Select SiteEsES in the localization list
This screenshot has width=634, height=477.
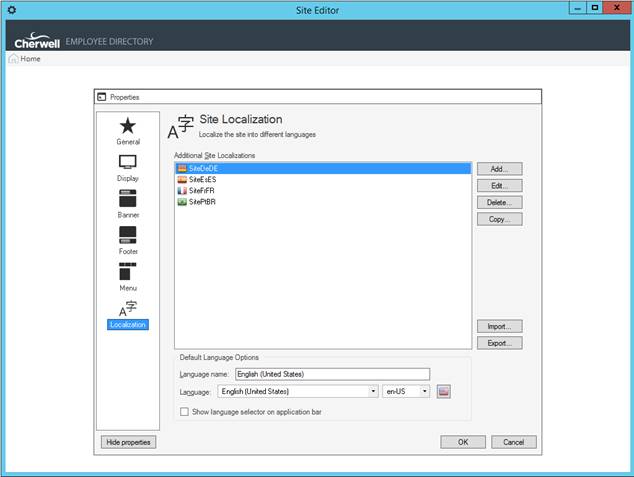click(x=202, y=179)
